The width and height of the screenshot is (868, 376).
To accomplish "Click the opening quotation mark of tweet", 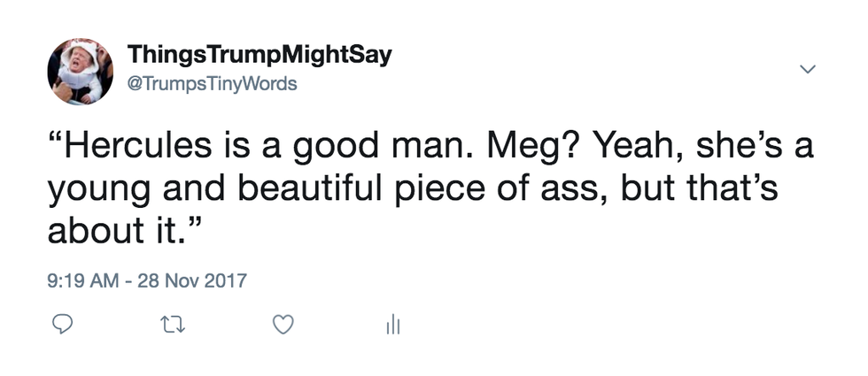I will 56,140.
